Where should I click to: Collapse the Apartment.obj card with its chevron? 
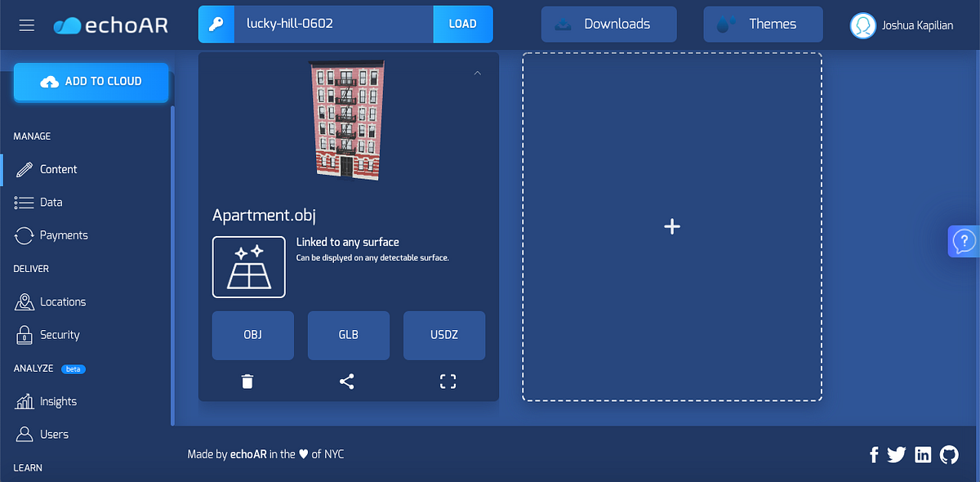click(477, 73)
